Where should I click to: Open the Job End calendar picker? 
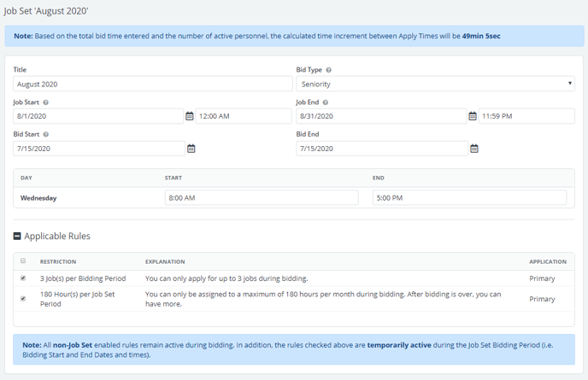pyautogui.click(x=473, y=116)
